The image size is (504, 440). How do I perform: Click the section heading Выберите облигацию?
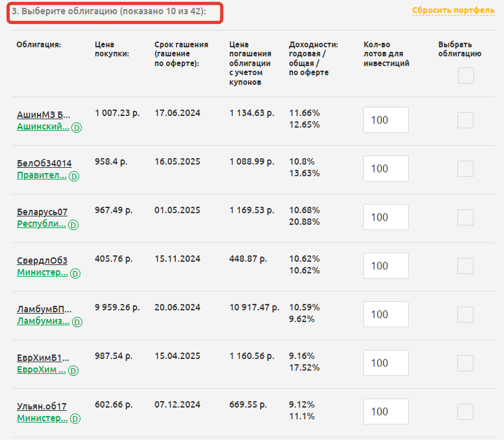[114, 12]
